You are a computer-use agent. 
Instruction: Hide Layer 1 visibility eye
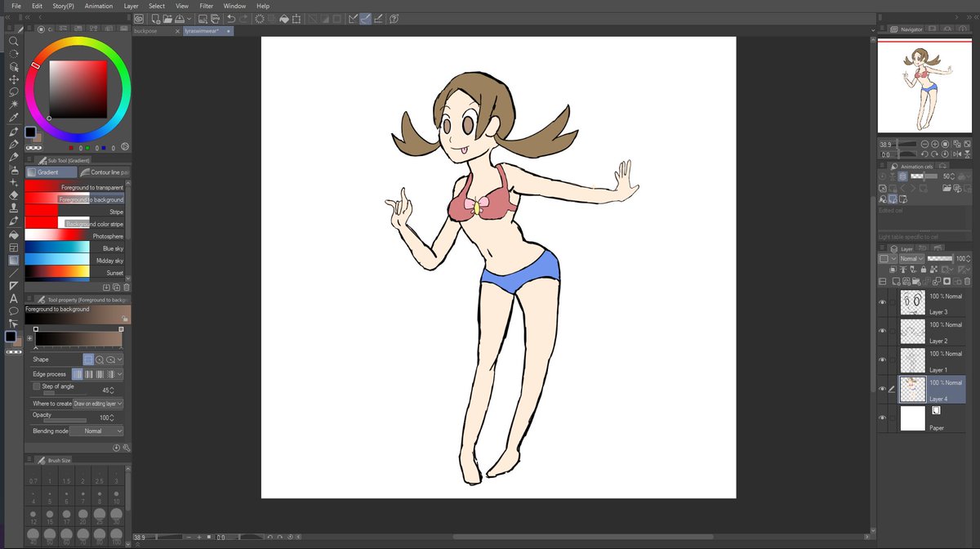tap(882, 359)
